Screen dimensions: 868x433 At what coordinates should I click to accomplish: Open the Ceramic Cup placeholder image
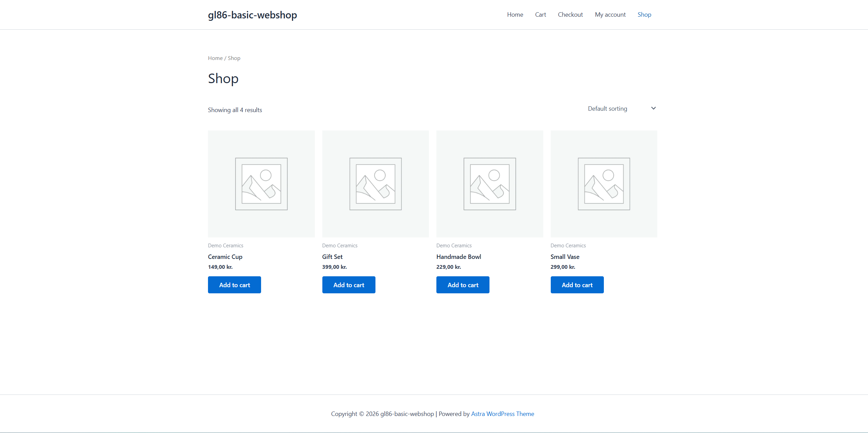coord(261,184)
